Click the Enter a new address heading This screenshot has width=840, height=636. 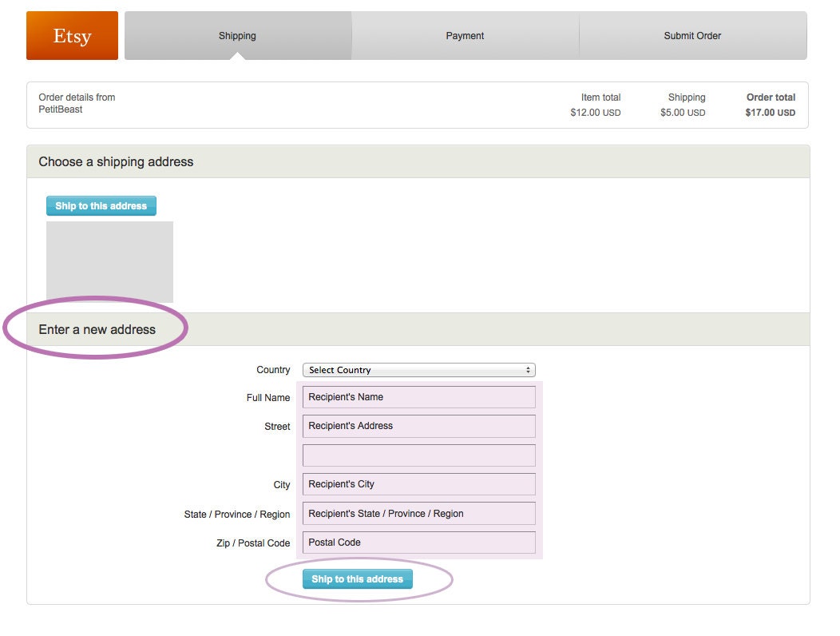(97, 329)
